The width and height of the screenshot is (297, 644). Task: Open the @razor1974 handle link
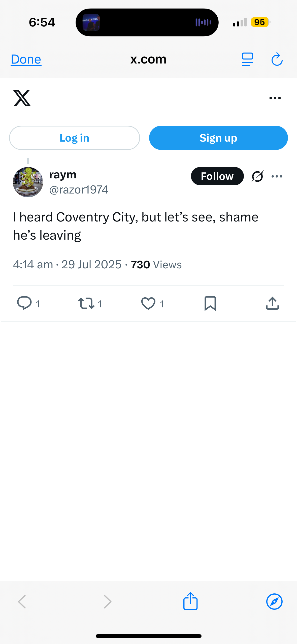[x=79, y=190]
